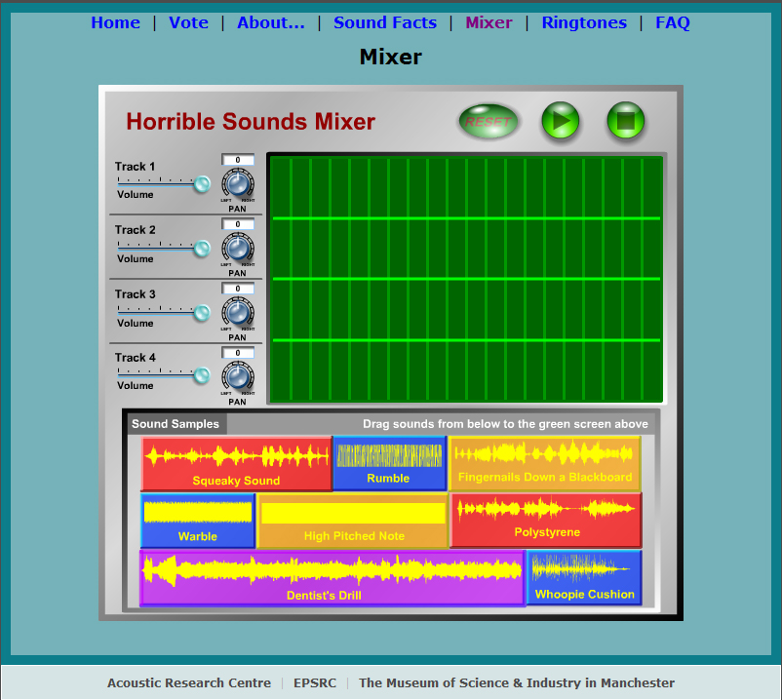Open the Vote page
The image size is (782, 700).
tap(188, 22)
